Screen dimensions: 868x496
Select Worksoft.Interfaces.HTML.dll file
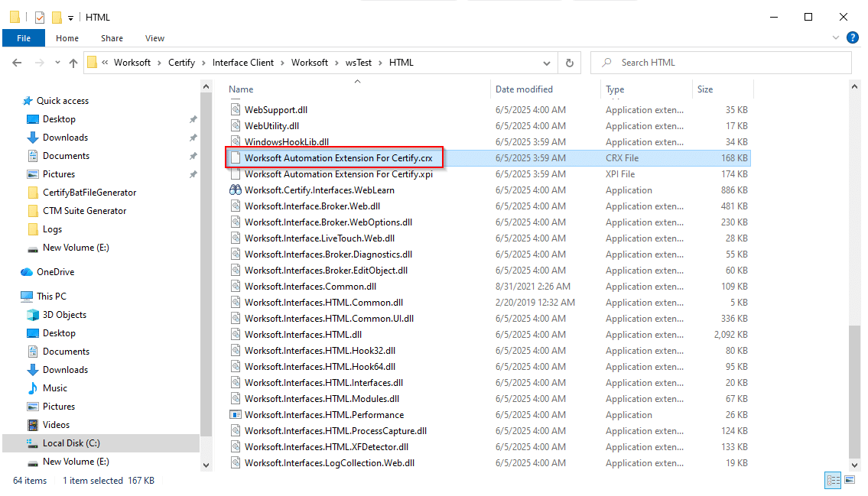tap(303, 334)
